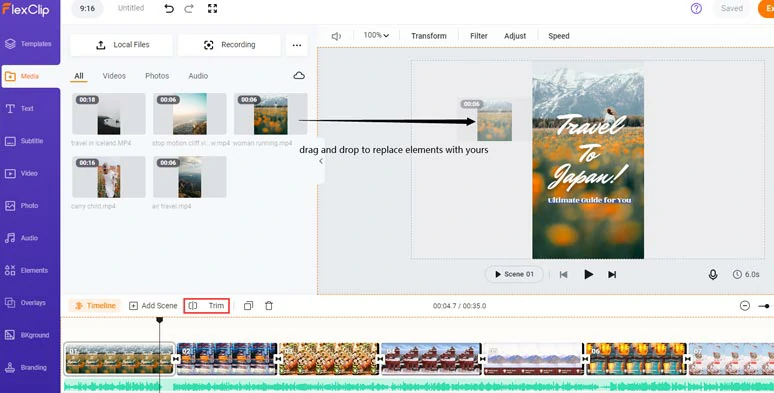Play the video preview
The height and width of the screenshot is (393, 774).
(x=588, y=275)
